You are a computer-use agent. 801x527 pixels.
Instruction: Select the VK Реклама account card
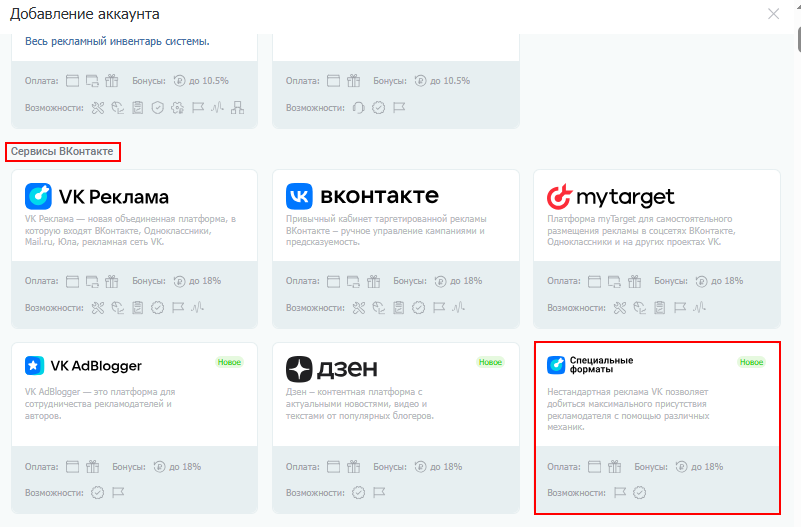[x=134, y=249]
